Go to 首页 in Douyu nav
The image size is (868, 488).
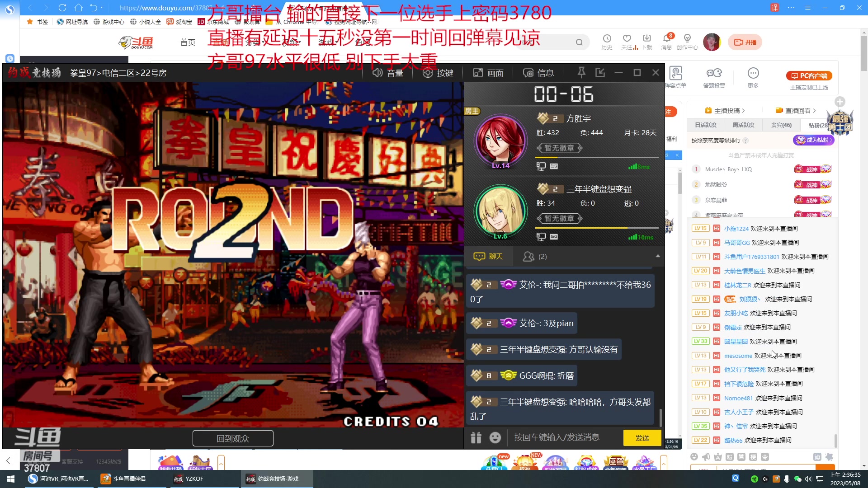[188, 42]
